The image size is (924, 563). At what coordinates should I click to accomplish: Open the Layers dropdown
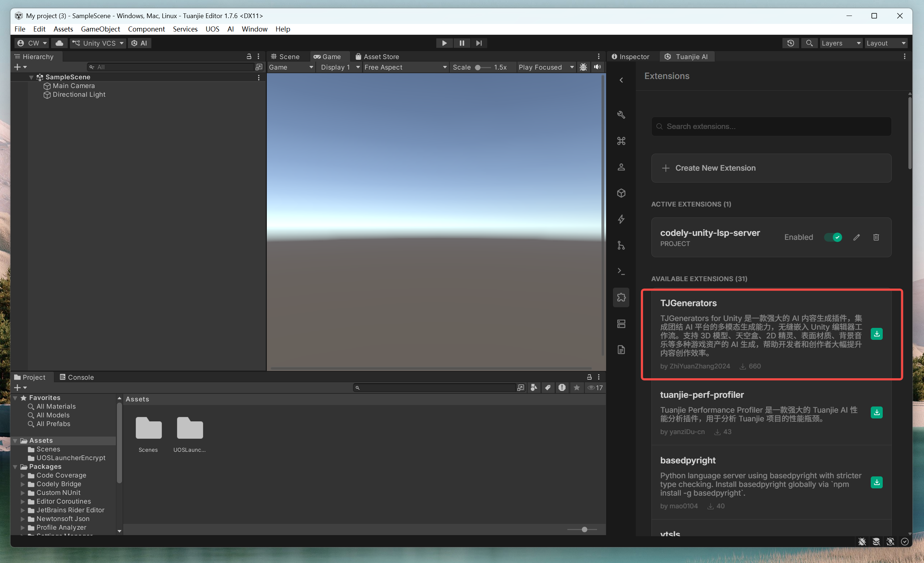click(x=841, y=43)
